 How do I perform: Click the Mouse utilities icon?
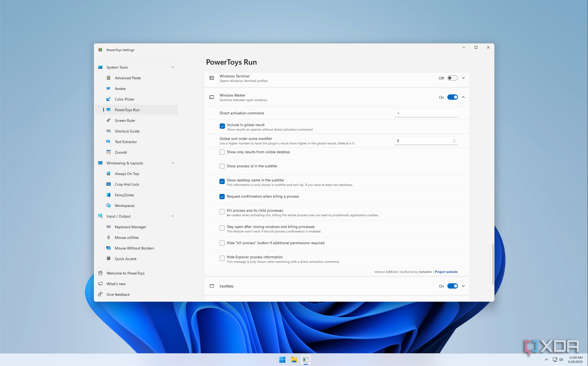109,238
